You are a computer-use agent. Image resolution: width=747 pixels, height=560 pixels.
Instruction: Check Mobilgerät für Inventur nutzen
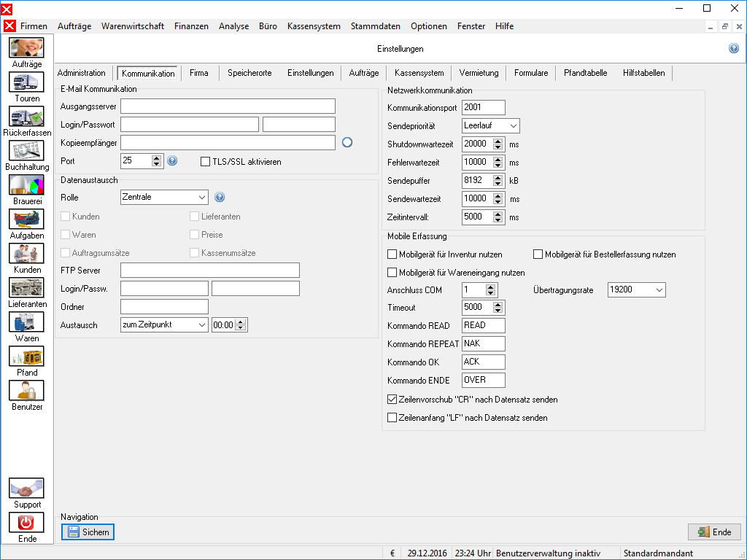pos(392,254)
